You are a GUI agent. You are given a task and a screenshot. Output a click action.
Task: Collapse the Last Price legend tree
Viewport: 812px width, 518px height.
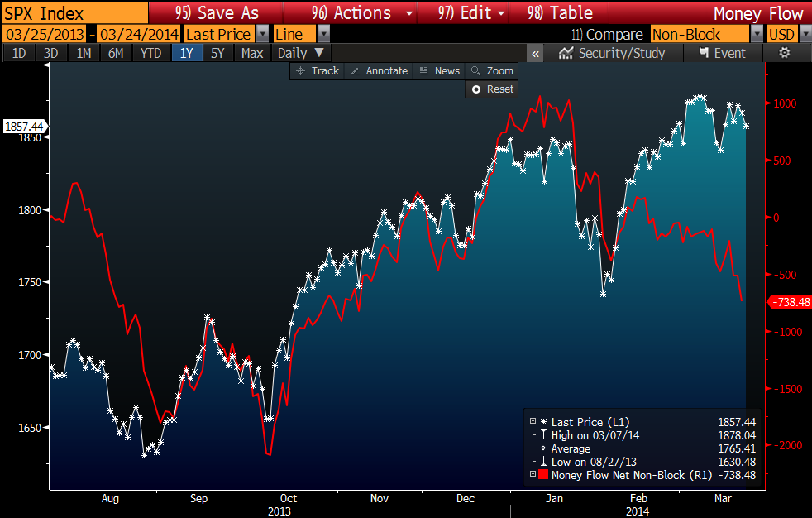[533, 422]
